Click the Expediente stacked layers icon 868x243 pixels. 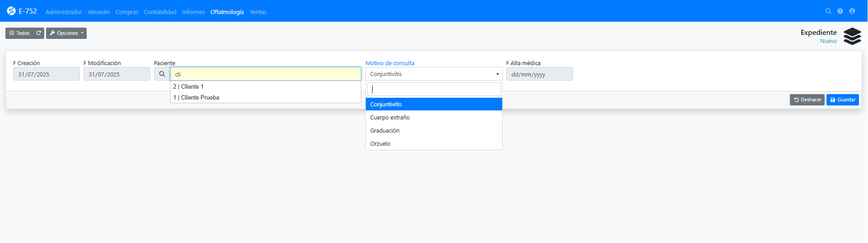[x=852, y=36]
